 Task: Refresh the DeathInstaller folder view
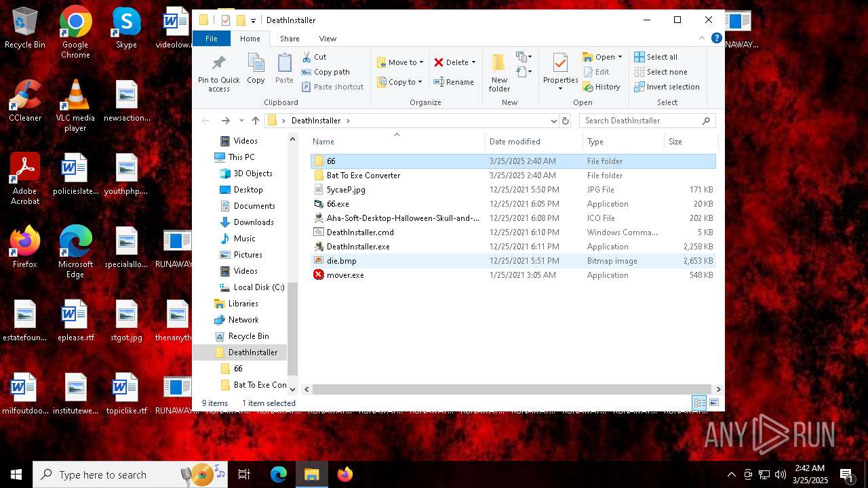point(566,121)
